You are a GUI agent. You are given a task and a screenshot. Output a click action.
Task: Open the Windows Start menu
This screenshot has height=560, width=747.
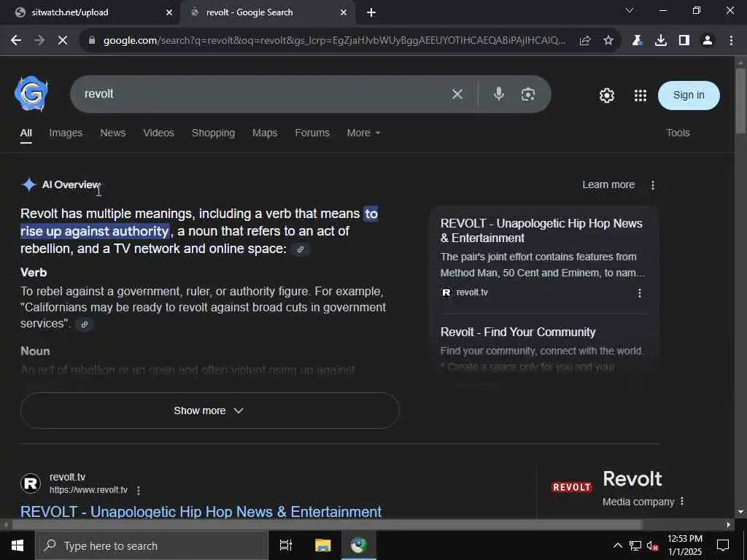pos(18,545)
